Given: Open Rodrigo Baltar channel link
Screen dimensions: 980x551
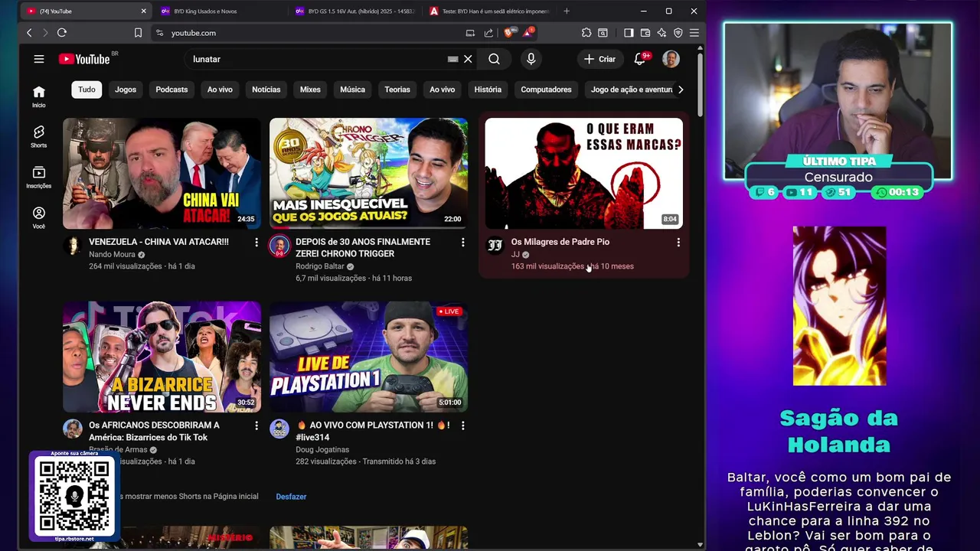Looking at the screenshot, I should pyautogui.click(x=320, y=266).
